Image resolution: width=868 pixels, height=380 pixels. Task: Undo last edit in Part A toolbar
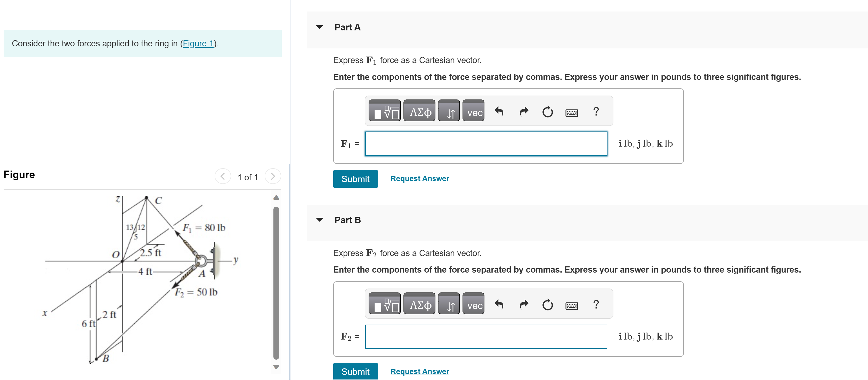[499, 111]
